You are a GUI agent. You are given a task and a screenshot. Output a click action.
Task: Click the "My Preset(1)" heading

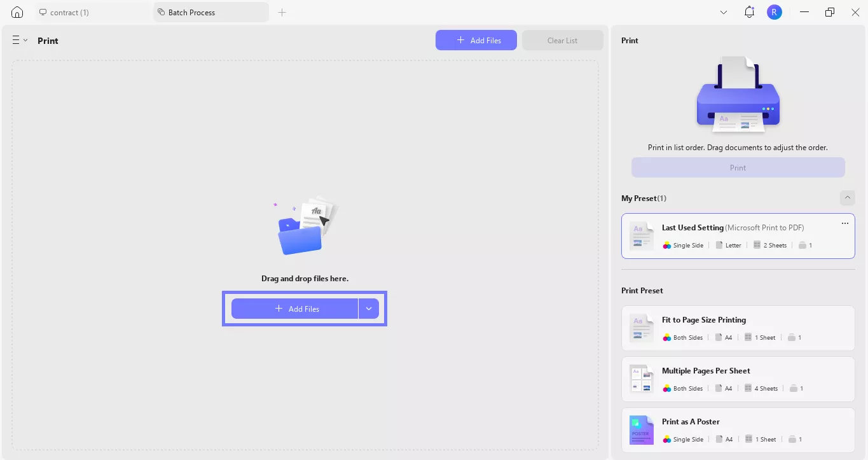click(x=644, y=199)
